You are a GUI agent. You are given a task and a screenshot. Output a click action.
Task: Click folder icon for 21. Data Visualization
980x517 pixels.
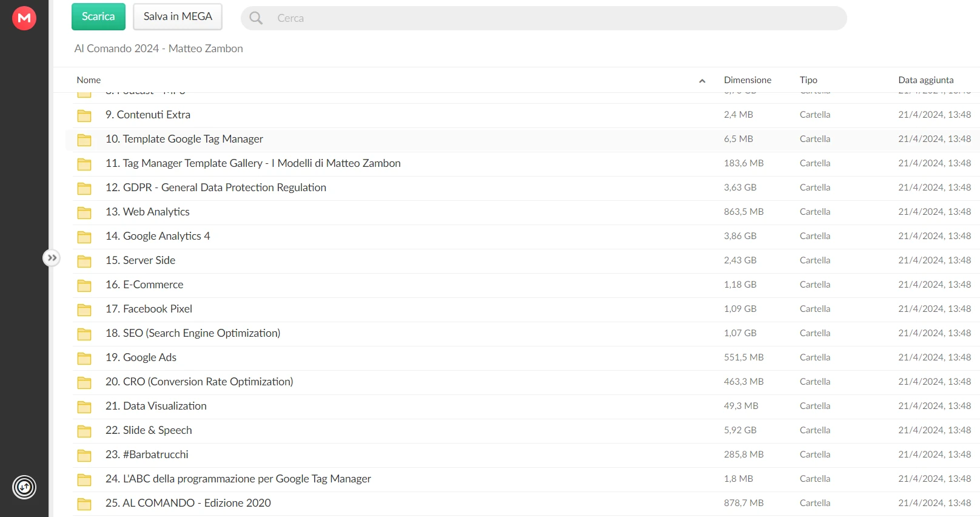tap(84, 407)
